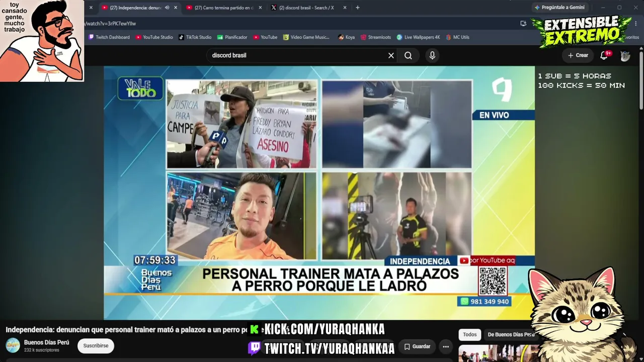
Task: Click the video player frame
Action: pyautogui.click(x=319, y=193)
